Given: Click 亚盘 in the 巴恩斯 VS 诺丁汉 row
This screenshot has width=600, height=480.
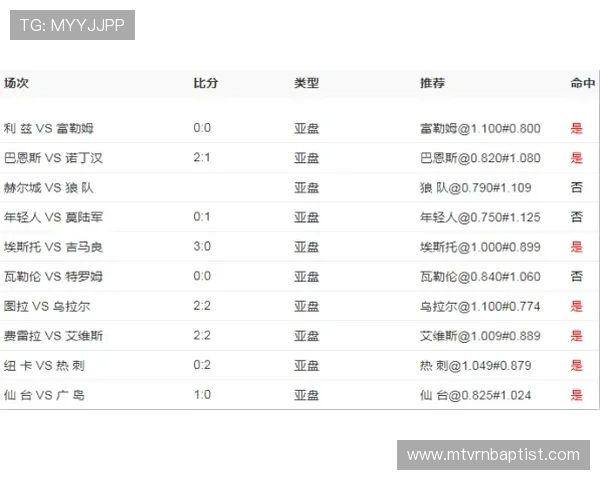Looking at the screenshot, I should coord(306,158).
